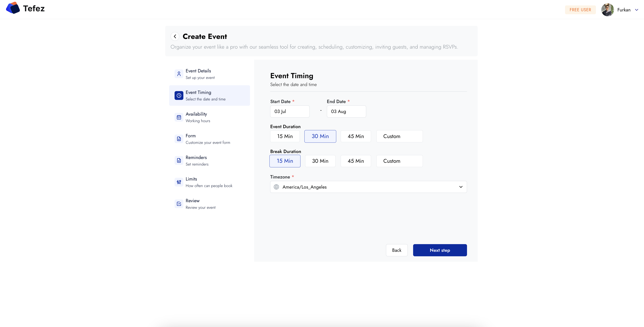Open the America/Los_Angeles timezone selector

368,187
